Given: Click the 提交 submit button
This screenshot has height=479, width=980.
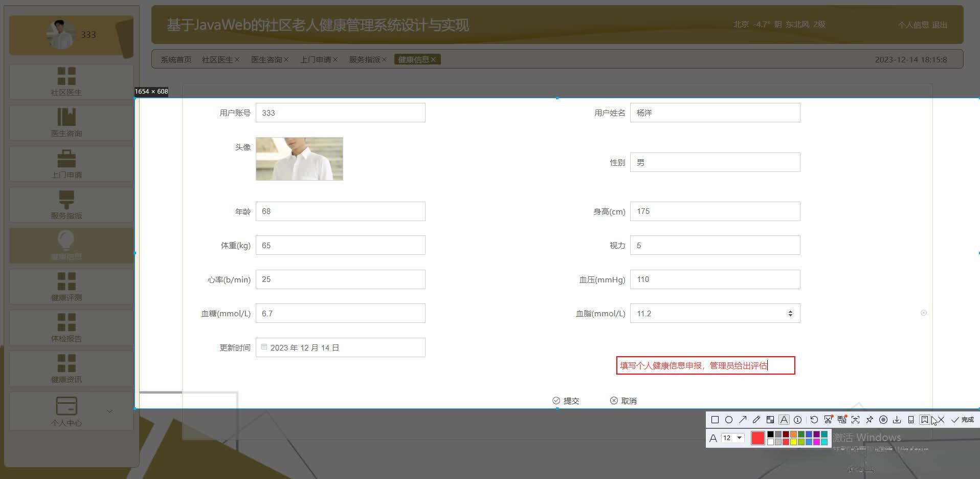Looking at the screenshot, I should (566, 401).
